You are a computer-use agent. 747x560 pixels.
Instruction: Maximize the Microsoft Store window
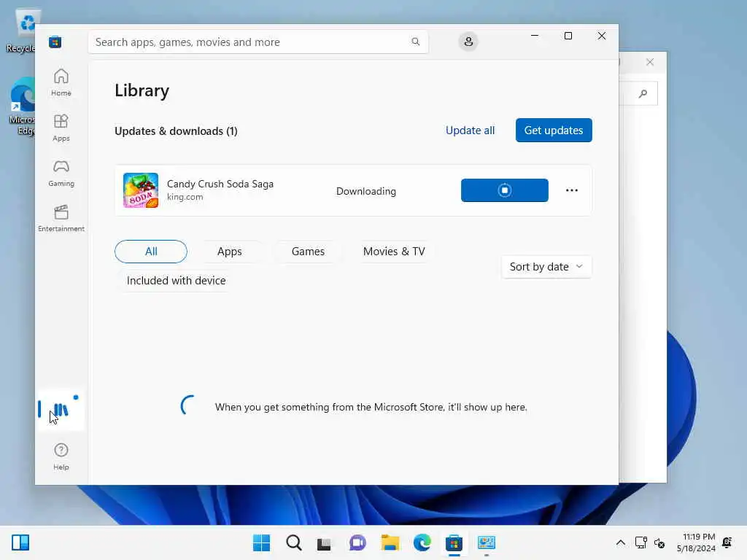coord(568,36)
